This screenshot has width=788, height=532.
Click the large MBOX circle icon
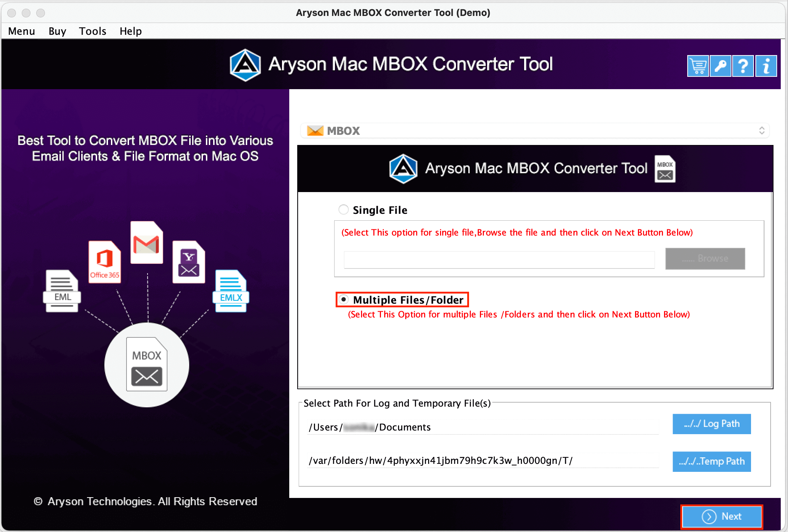[x=147, y=365]
